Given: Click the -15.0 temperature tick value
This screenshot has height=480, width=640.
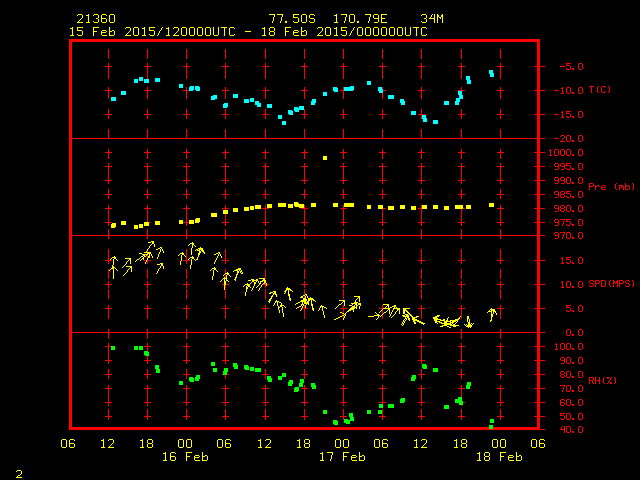Looking at the screenshot, I should [569, 115].
